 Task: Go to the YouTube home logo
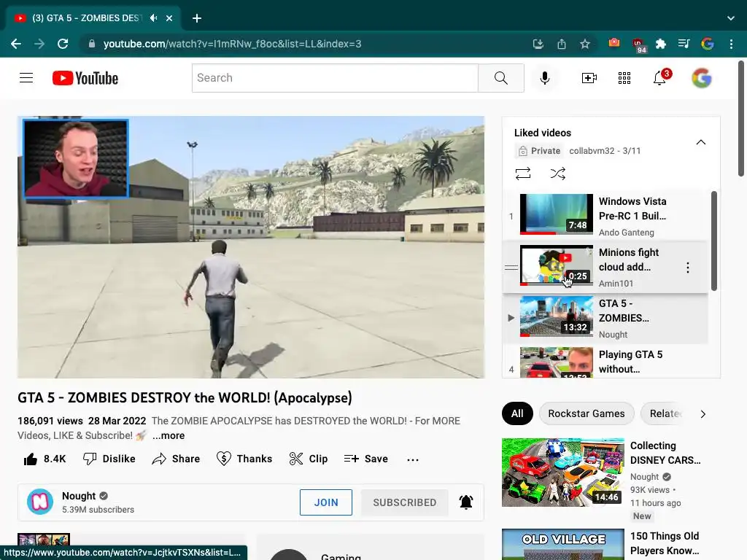(85, 78)
